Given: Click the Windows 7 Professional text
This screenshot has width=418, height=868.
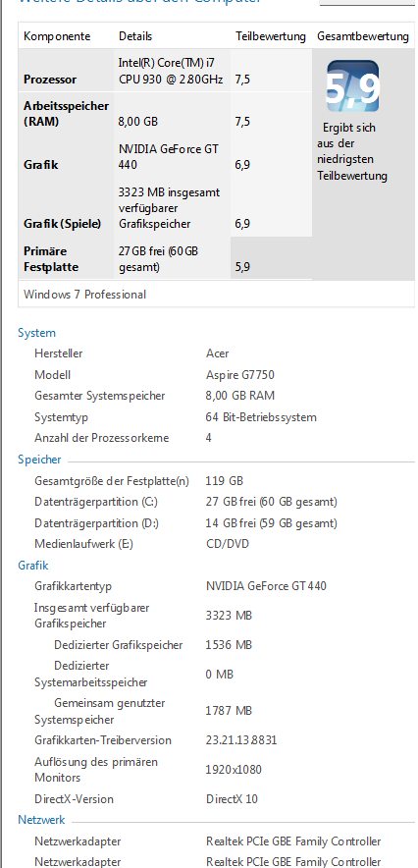Looking at the screenshot, I should click(85, 295).
